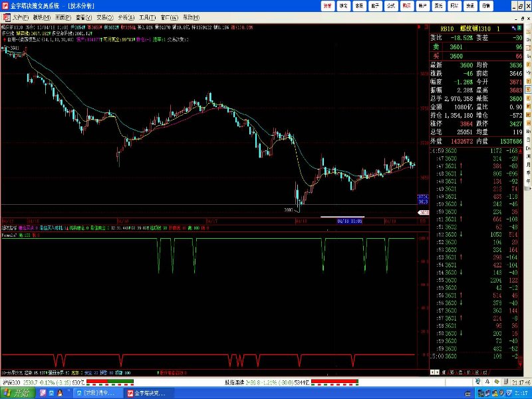Screen dimensions: 532x399
Task: Click the app document icon beside 文件
Action: click(6, 17)
